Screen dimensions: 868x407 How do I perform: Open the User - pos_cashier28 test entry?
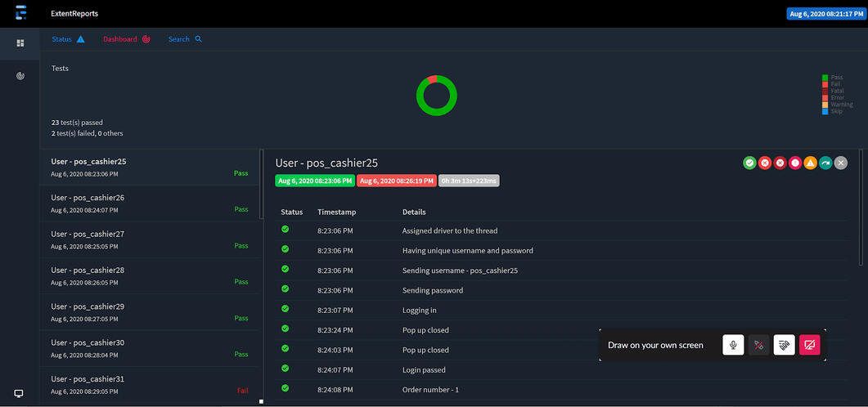tap(149, 275)
